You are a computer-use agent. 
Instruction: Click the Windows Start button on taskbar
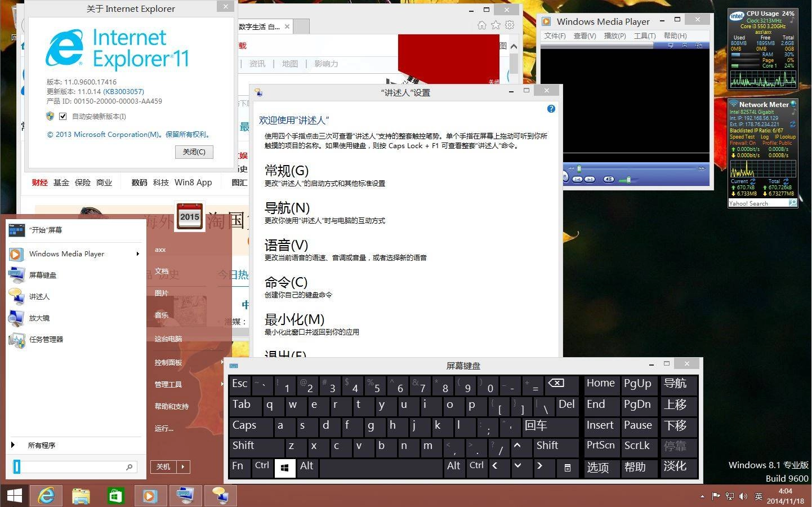pyautogui.click(x=15, y=495)
